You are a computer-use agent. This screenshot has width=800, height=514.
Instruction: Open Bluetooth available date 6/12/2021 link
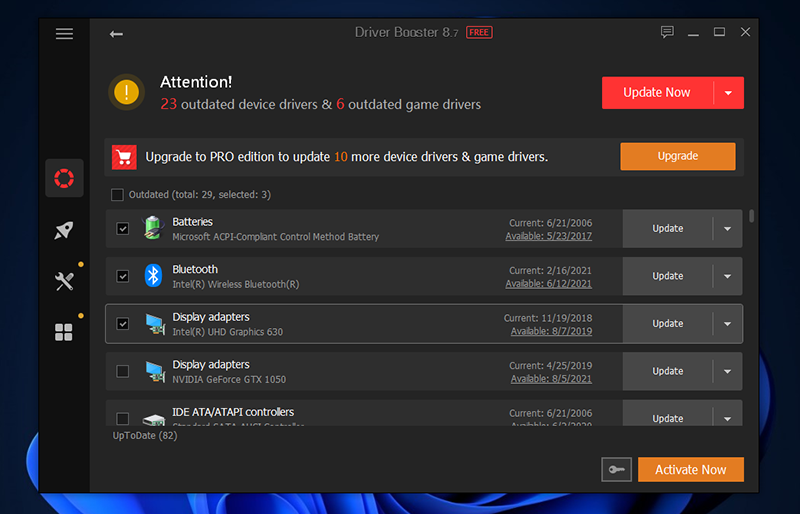click(548, 284)
